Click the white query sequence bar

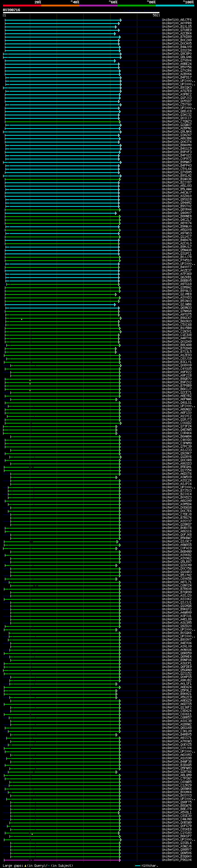81,13
